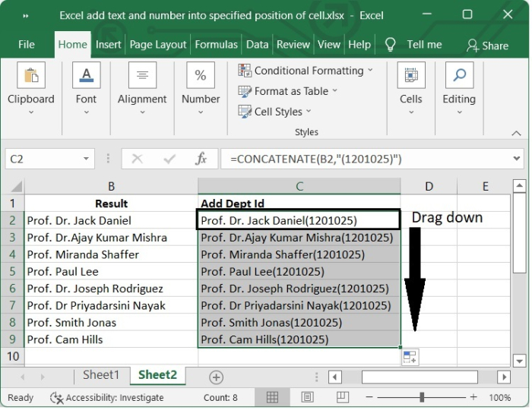Expand the quick access toolbar overflow
The height and width of the screenshot is (410, 532).
click(25, 16)
